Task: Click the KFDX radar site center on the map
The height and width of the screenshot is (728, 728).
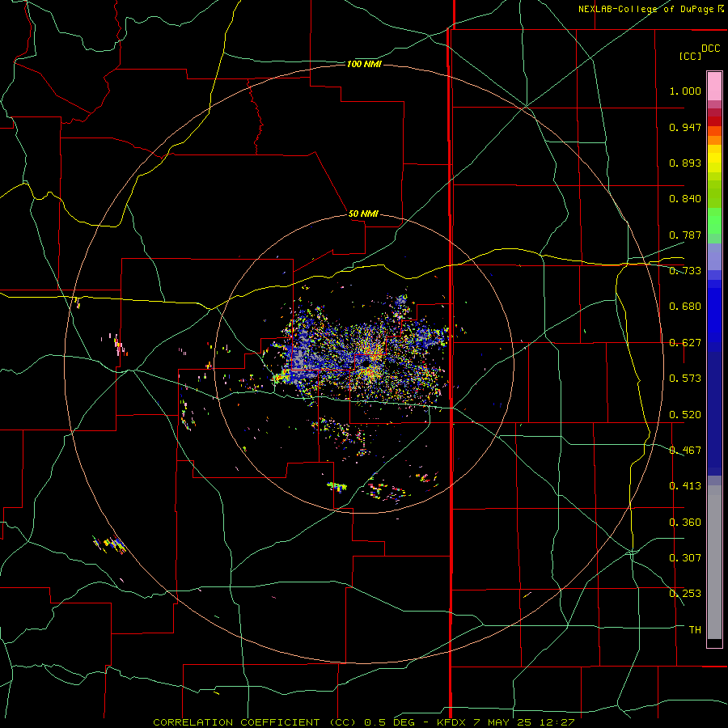Action: 366,364
